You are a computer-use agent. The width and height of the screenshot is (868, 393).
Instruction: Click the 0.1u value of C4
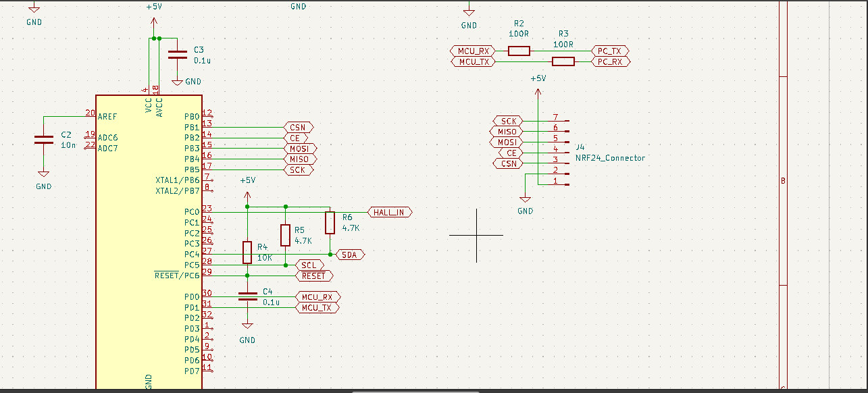[x=272, y=302]
